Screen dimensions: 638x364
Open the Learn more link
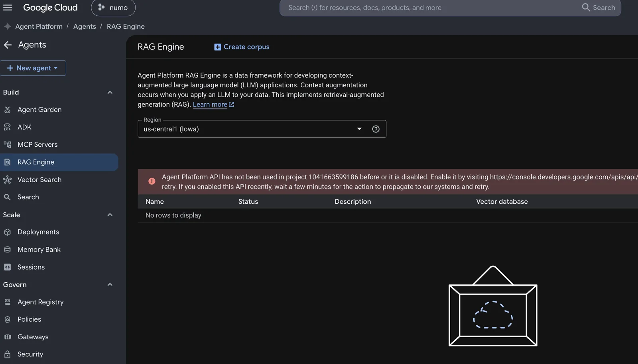[x=213, y=104]
